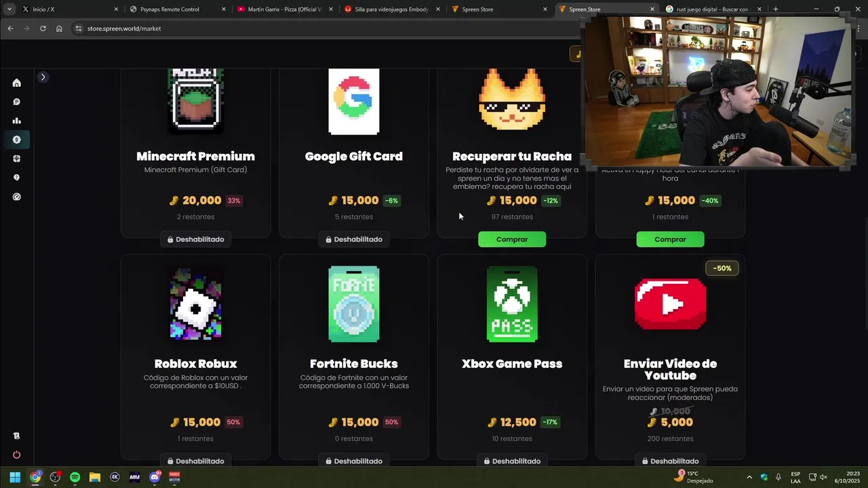Select the coin market sidebar icon

coord(16,140)
